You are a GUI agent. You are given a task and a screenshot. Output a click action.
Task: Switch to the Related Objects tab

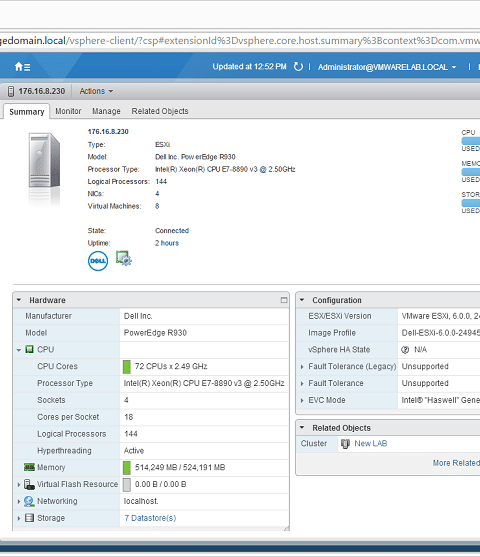point(160,111)
